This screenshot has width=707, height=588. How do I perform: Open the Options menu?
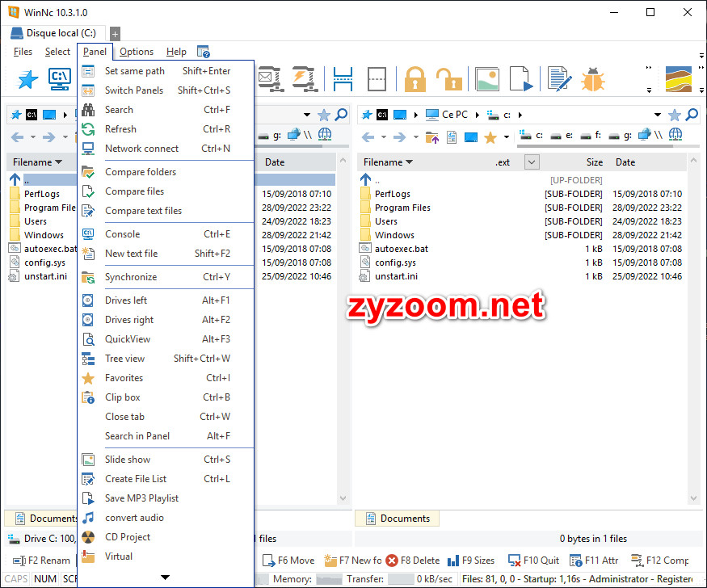point(137,52)
